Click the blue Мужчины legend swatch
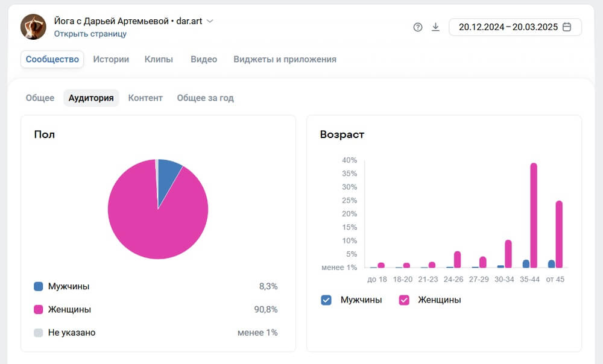Image resolution: width=603 pixels, height=364 pixels. click(39, 286)
